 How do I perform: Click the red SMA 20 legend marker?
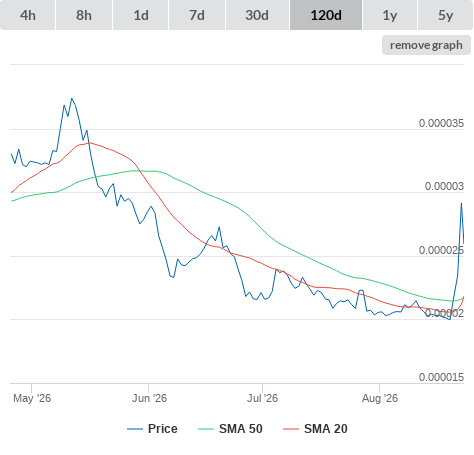coord(291,429)
